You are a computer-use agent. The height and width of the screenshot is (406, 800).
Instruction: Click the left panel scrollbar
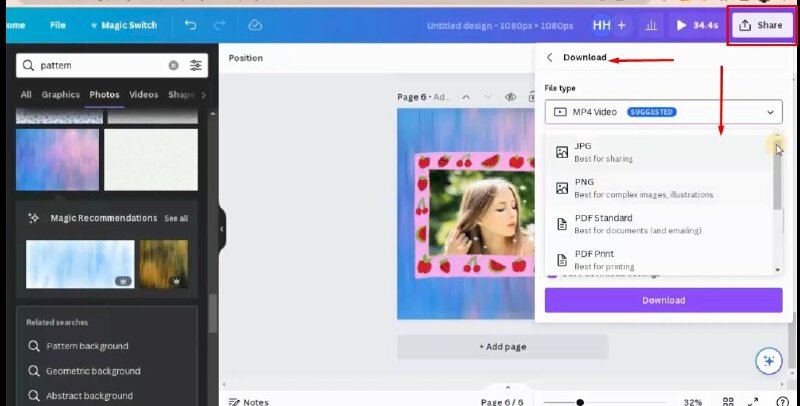213,314
